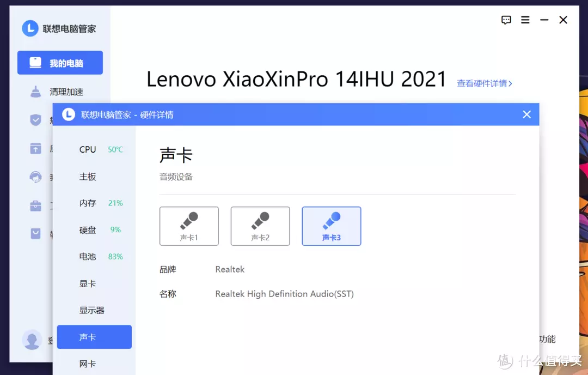Click the toolbox icon in sidebar
Screen dimensions: 588x375
tap(35, 205)
